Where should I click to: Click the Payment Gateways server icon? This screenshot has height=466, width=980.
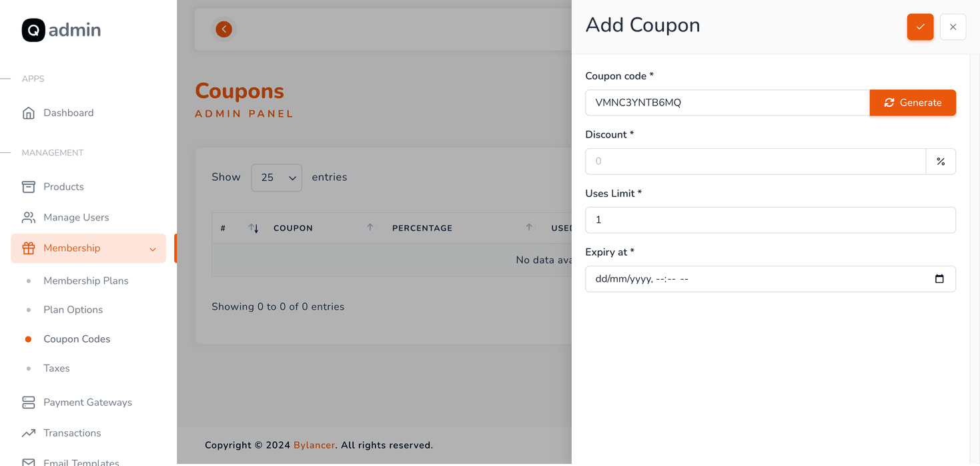(28, 403)
